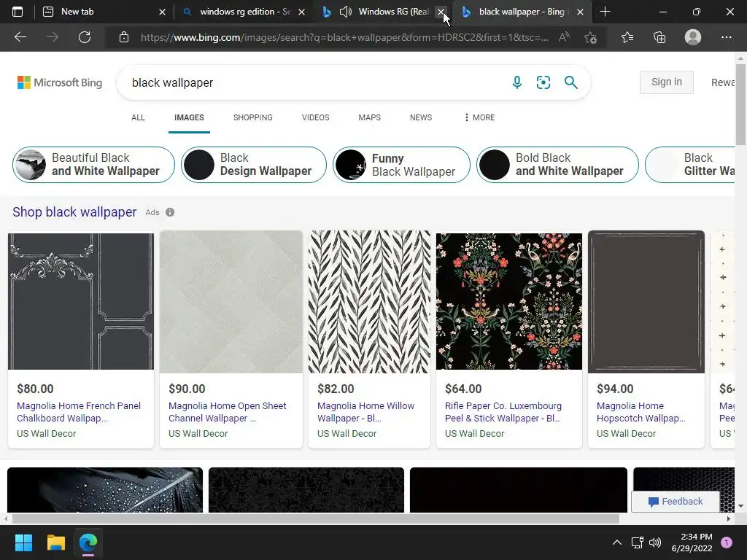This screenshot has width=747, height=560.
Task: Open Shop black wallpaper link
Action: point(74,212)
